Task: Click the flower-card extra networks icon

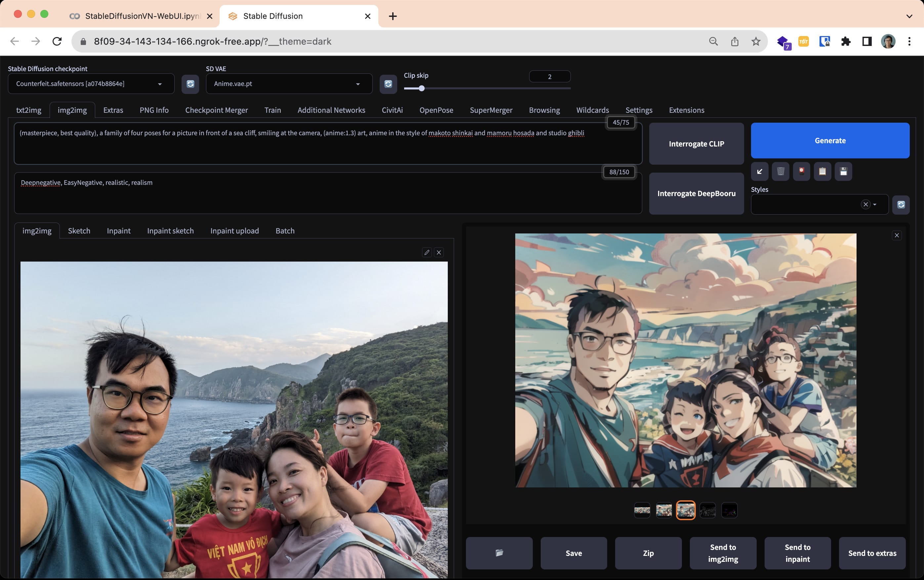Action: [x=801, y=172]
